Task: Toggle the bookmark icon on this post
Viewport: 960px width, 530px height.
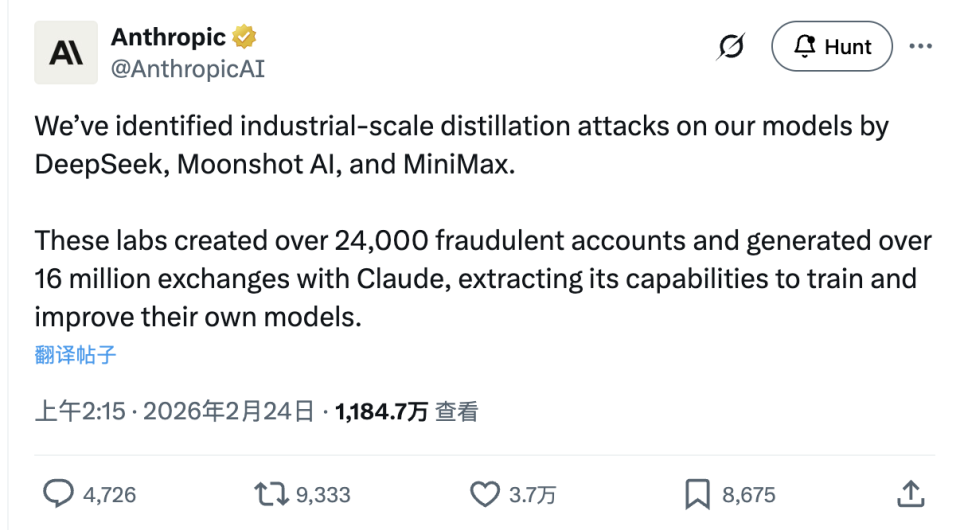Action: (696, 494)
